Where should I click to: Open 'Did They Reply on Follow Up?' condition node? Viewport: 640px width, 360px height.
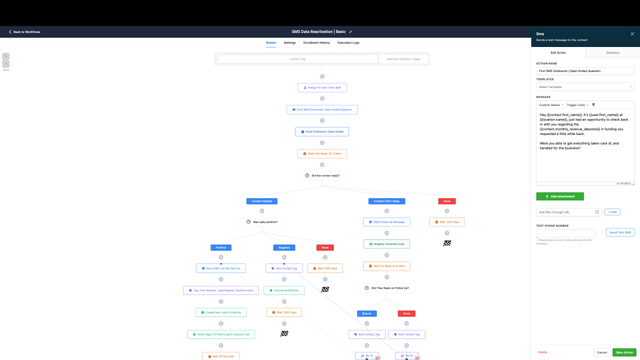pos(387,288)
